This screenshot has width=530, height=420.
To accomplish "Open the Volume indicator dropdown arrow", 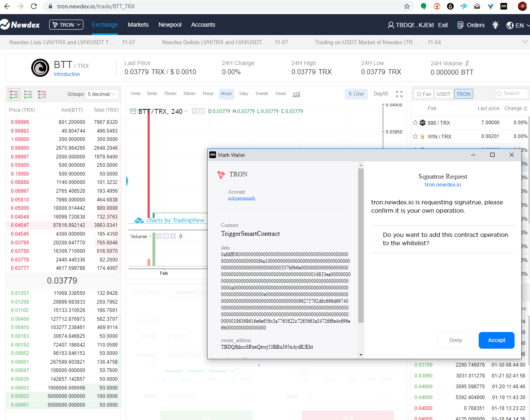I will click(150, 236).
